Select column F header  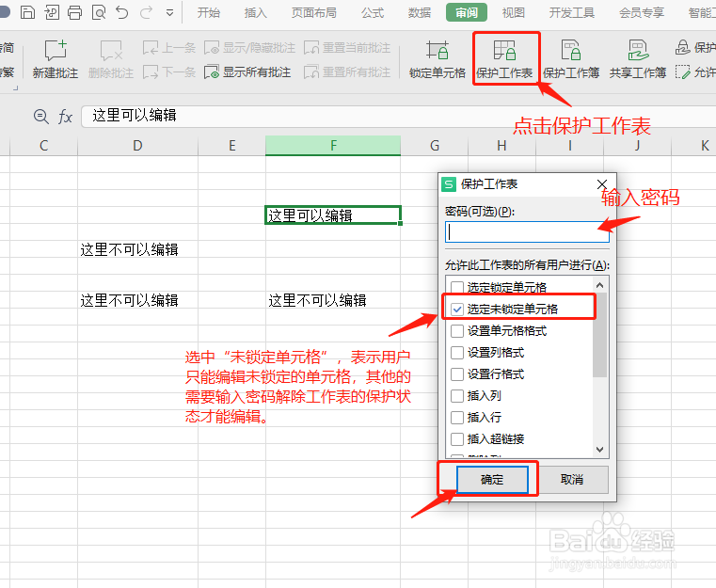(x=333, y=146)
